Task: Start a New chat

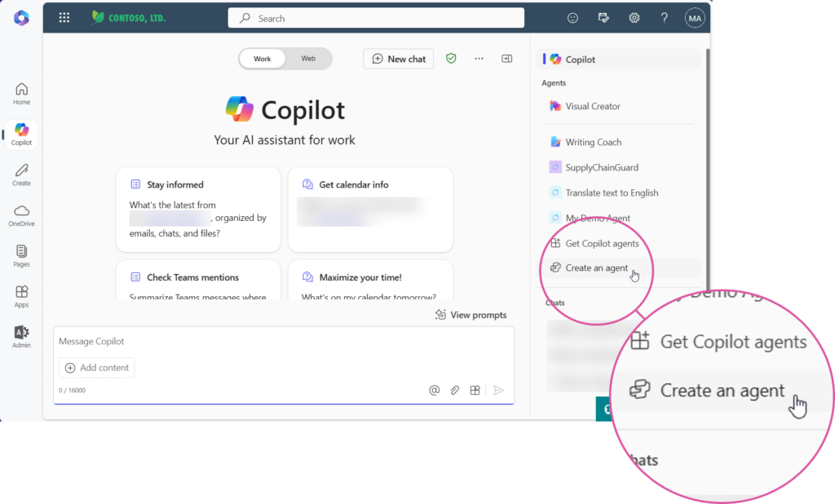Action: (x=398, y=59)
